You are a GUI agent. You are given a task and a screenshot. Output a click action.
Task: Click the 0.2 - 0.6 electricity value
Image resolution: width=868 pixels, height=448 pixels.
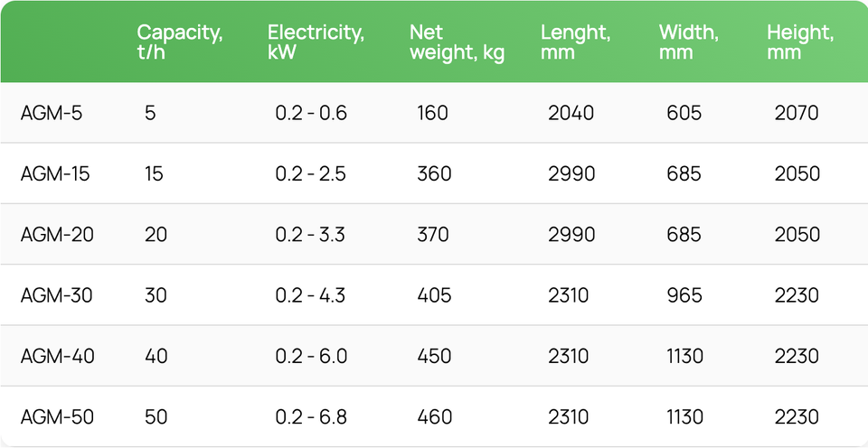click(x=311, y=113)
